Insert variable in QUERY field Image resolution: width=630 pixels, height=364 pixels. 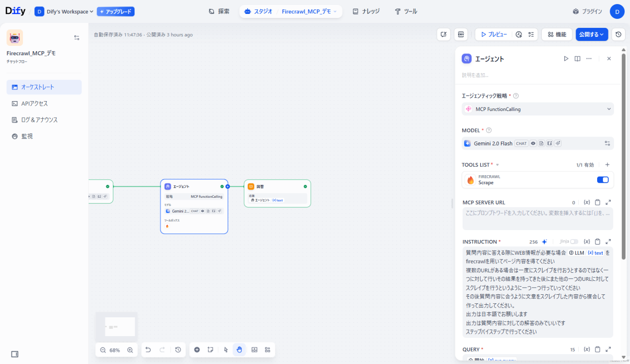(x=587, y=349)
